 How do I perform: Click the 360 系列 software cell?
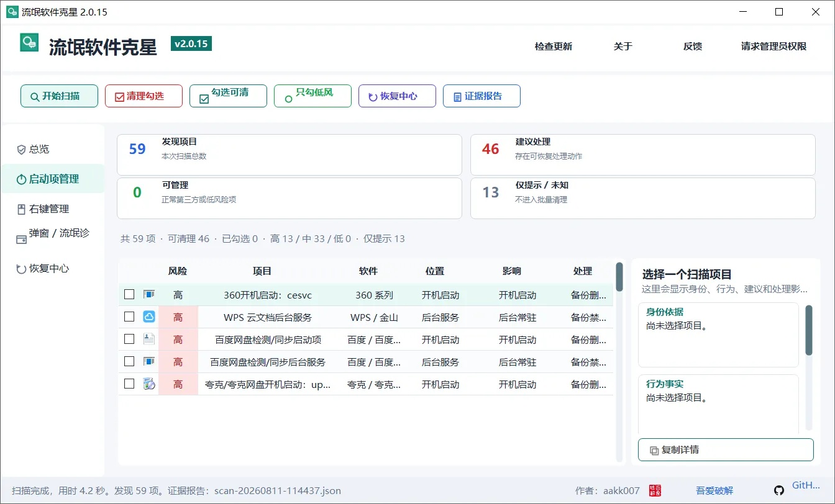374,295
